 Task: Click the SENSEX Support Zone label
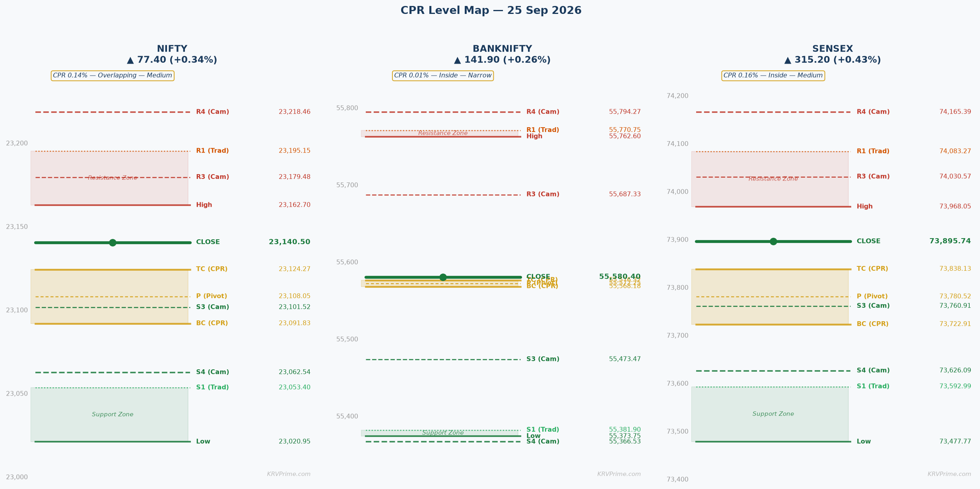773,414
